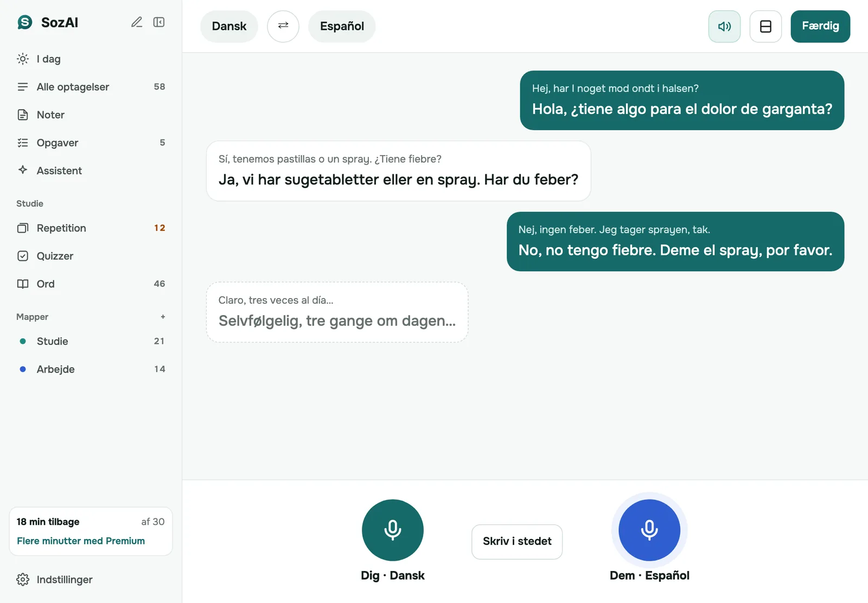This screenshot has width=868, height=603.
Task: Collapse the sidebar panel icon
Action: tap(159, 22)
